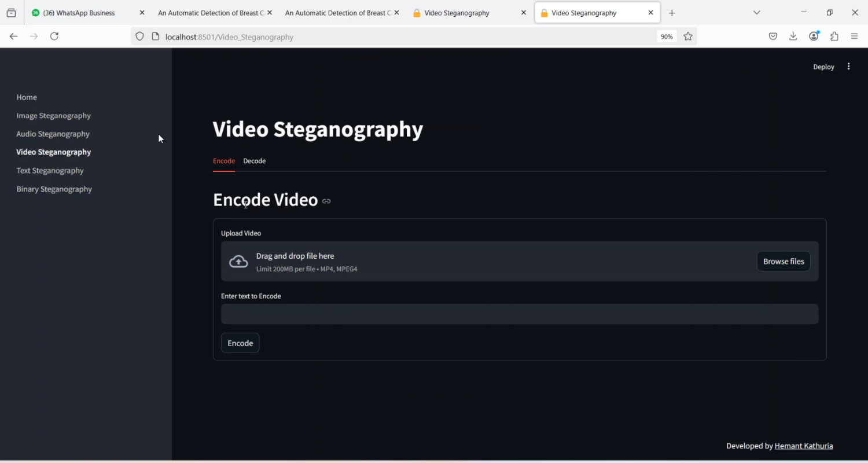Click the Enter text to Encode input field
Viewport: 868px width, 463px height.
[519, 314]
